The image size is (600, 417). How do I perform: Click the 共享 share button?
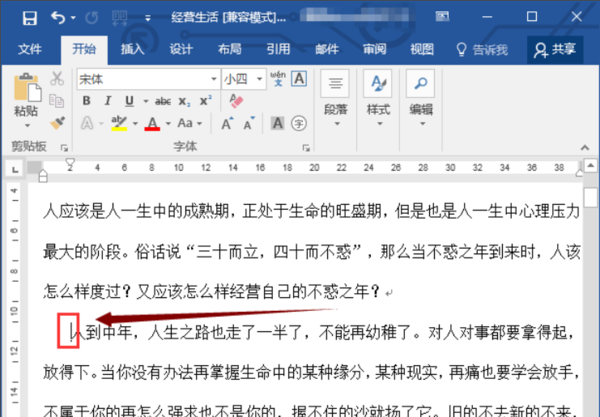(x=555, y=50)
